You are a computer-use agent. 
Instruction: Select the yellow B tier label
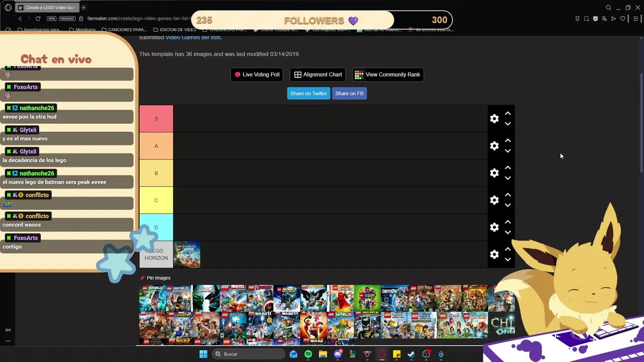156,173
